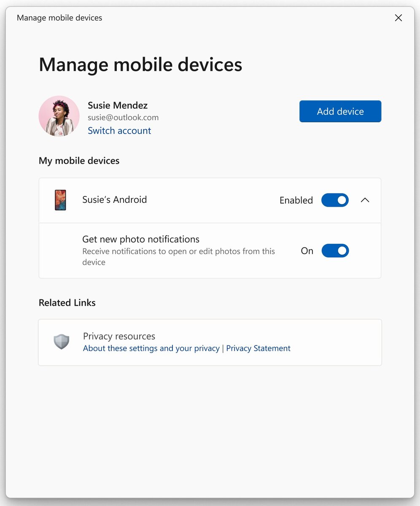Close the Manage mobile devices window
The height and width of the screenshot is (506, 420).
click(398, 18)
